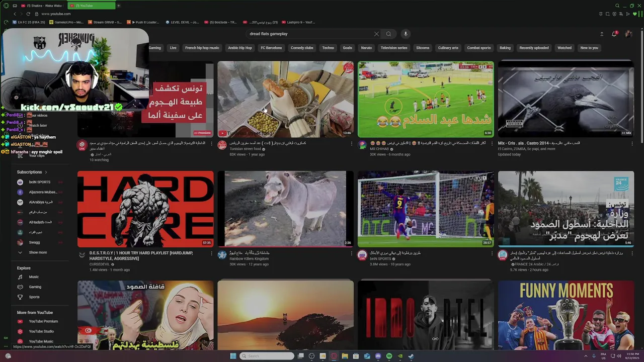The width and height of the screenshot is (644, 362).
Task: Click the dread flats gameplay search field
Action: pyautogui.click(x=309, y=34)
